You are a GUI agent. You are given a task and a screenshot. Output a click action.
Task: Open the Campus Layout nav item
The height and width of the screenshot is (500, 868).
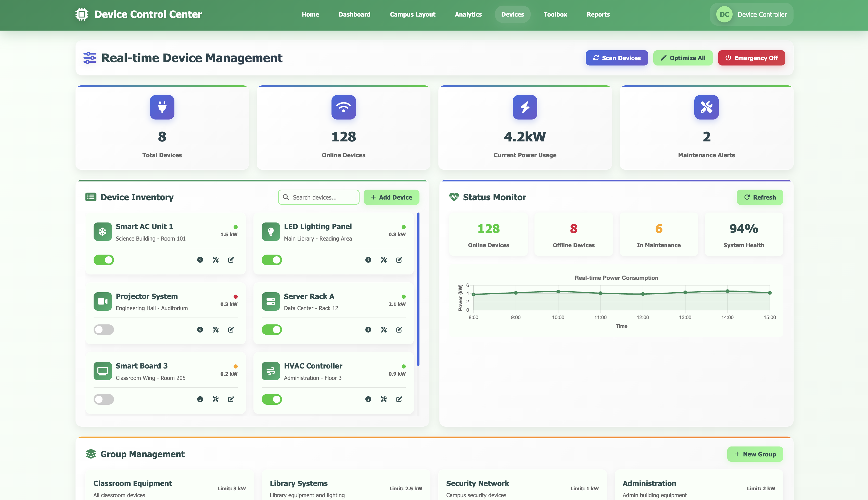coord(412,15)
